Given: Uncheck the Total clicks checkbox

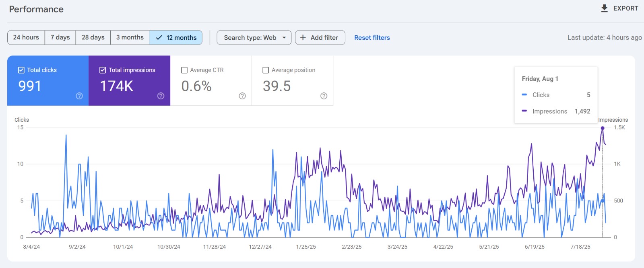Looking at the screenshot, I should pyautogui.click(x=21, y=70).
